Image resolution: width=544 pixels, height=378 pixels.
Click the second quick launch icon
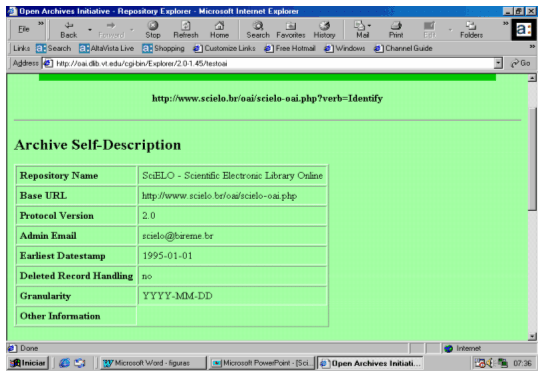(x=80, y=363)
